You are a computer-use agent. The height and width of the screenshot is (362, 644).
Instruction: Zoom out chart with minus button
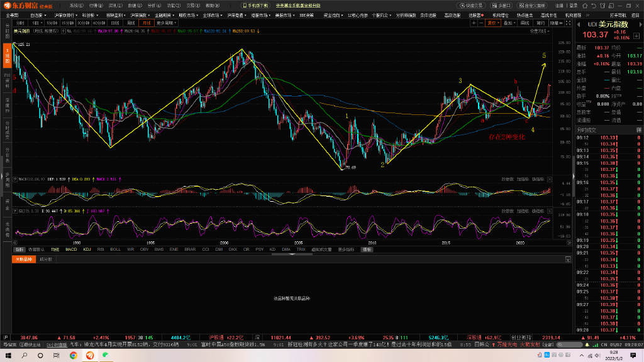click(482, 23)
